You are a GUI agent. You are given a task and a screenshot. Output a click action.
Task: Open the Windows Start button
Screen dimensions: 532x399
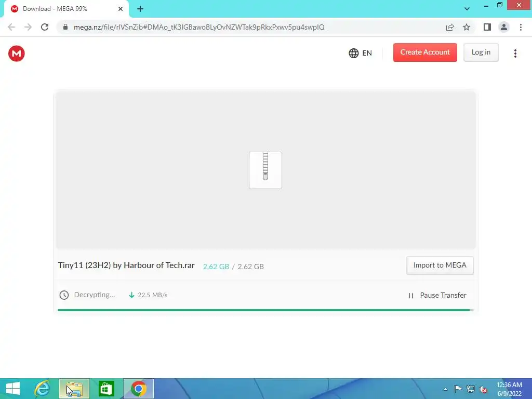[x=13, y=389]
